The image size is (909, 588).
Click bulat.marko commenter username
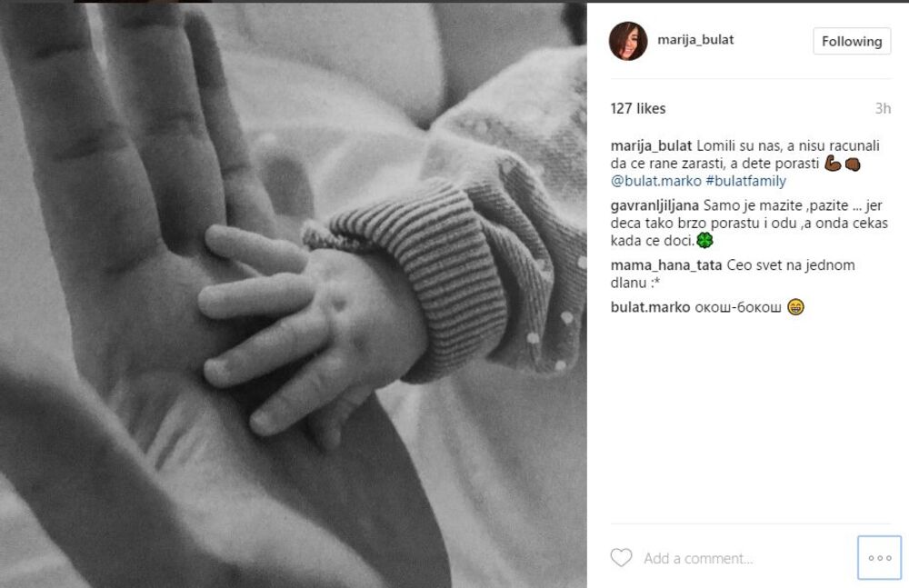tap(651, 307)
